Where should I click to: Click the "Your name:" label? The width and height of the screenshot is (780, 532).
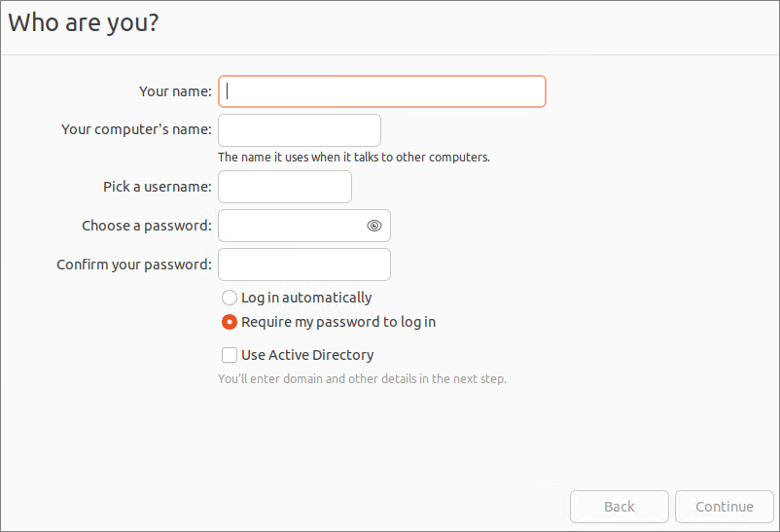point(175,91)
